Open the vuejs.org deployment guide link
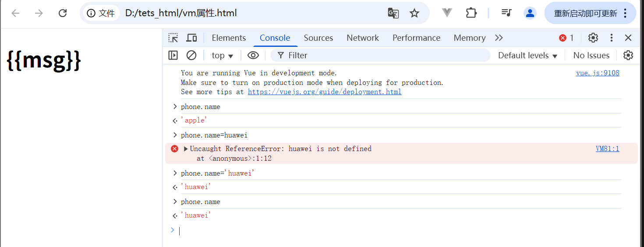This screenshot has width=644, height=247. point(325,92)
